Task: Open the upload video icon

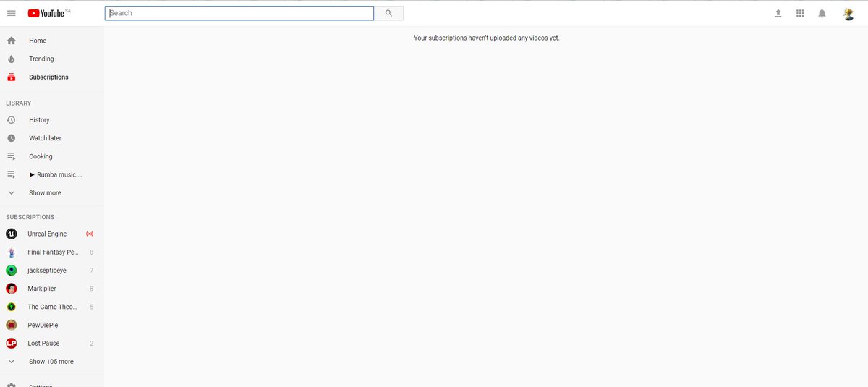Action: pos(778,13)
